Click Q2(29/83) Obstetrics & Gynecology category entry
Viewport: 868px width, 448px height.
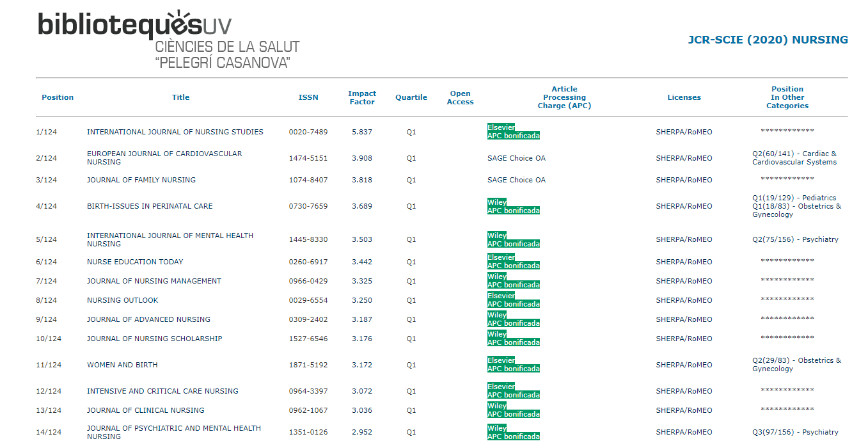tap(796, 365)
